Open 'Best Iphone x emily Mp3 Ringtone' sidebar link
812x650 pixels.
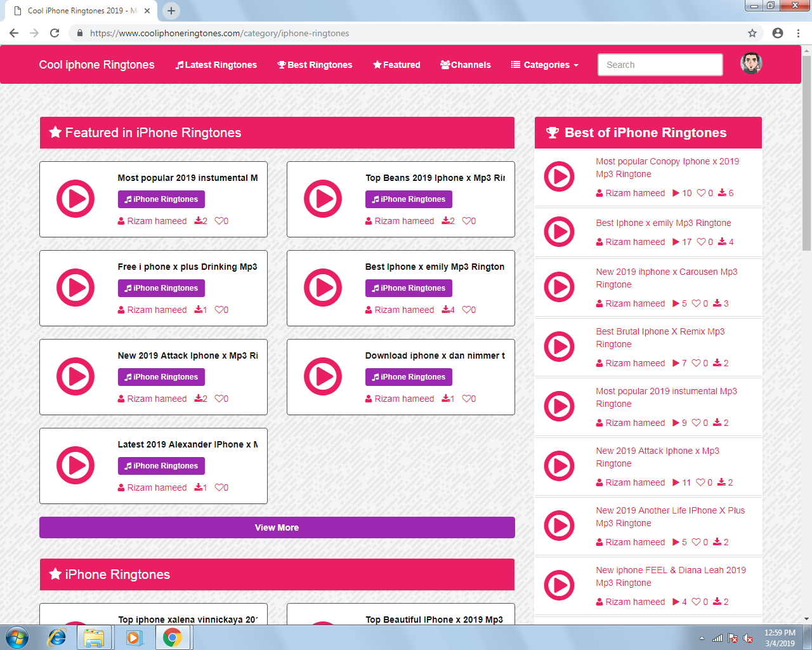pyautogui.click(x=664, y=223)
